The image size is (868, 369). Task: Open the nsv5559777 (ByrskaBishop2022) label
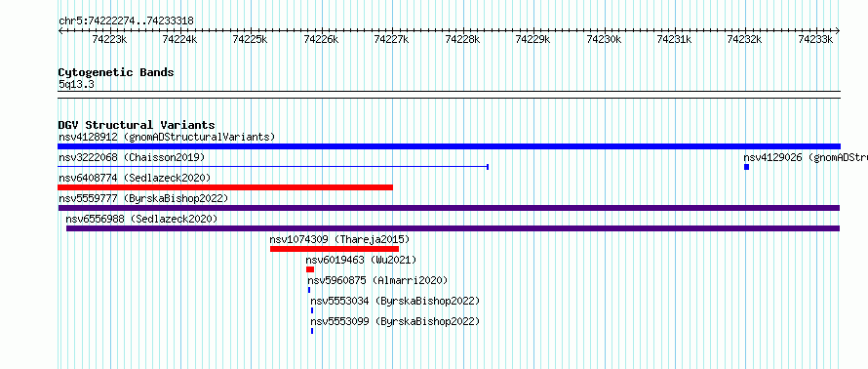pos(143,198)
